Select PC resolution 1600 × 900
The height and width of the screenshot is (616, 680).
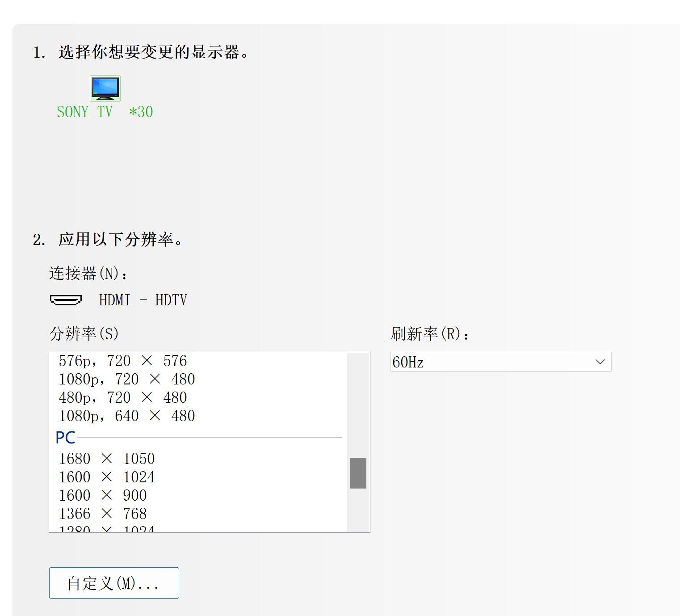(x=103, y=495)
